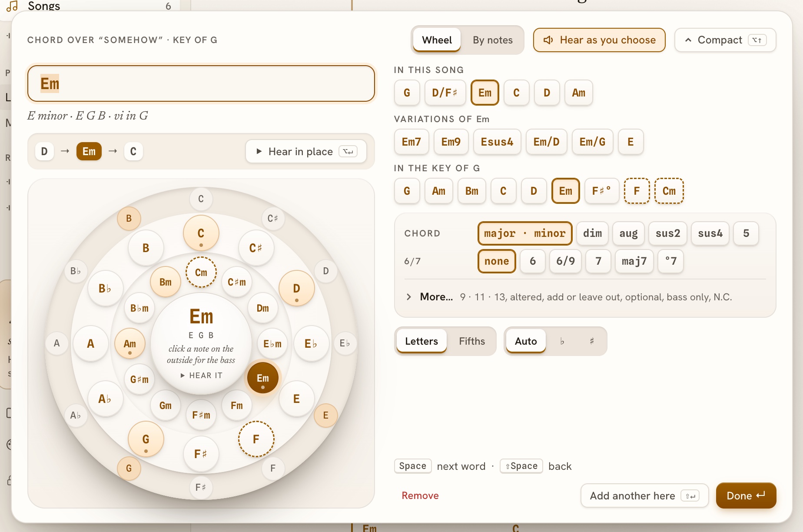Choose the Em7 variation
Viewport: 803px width, 532px height.
[411, 142]
